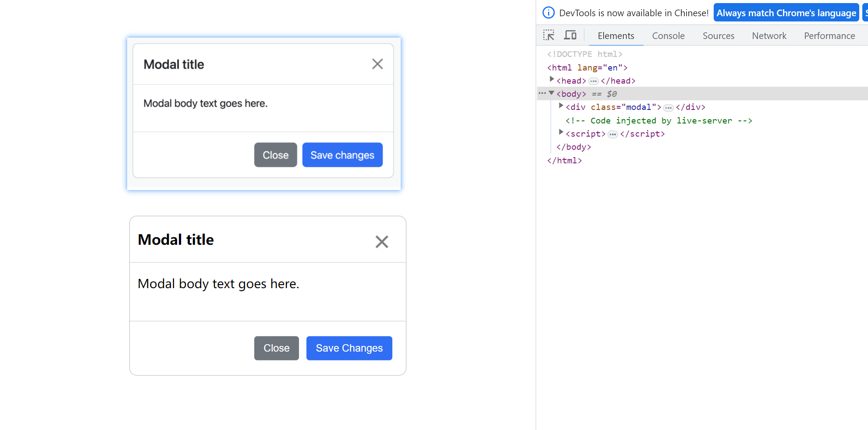This screenshot has height=430, width=868.
Task: Click the ellipsis badge inside the script tag
Action: click(612, 134)
